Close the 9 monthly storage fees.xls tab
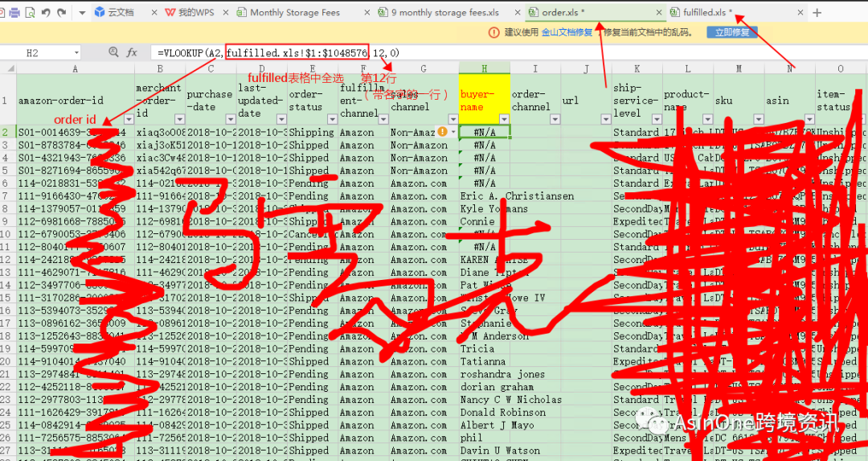 (x=517, y=12)
